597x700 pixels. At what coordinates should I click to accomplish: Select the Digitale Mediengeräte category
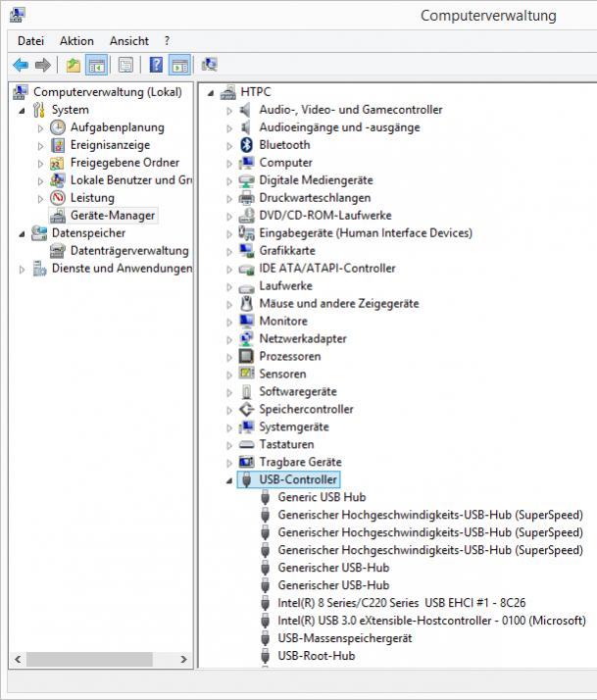click(316, 180)
